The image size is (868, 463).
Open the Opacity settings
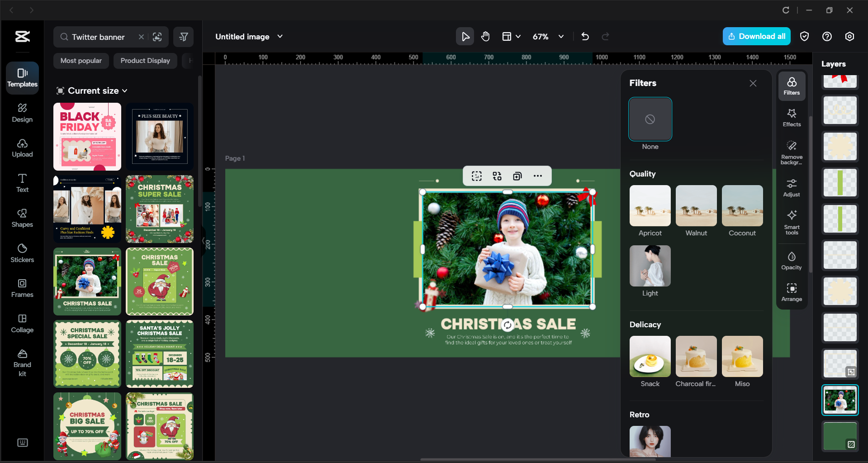[791, 260]
